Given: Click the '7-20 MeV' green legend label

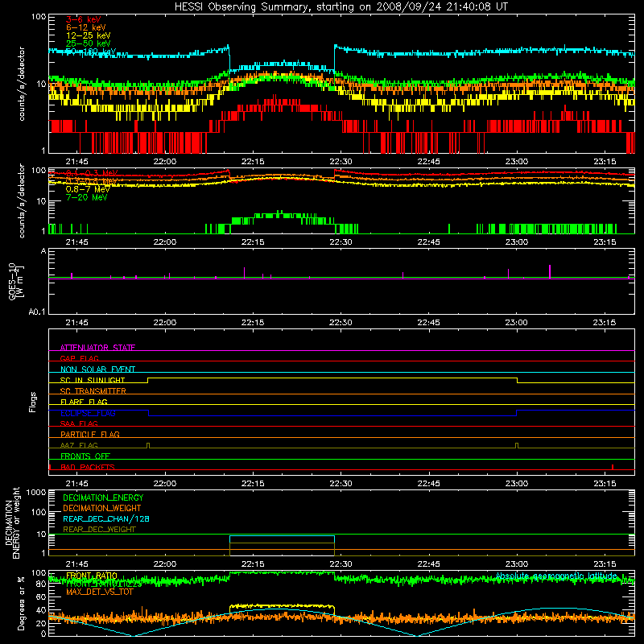Looking at the screenshot, I should 87,197.
